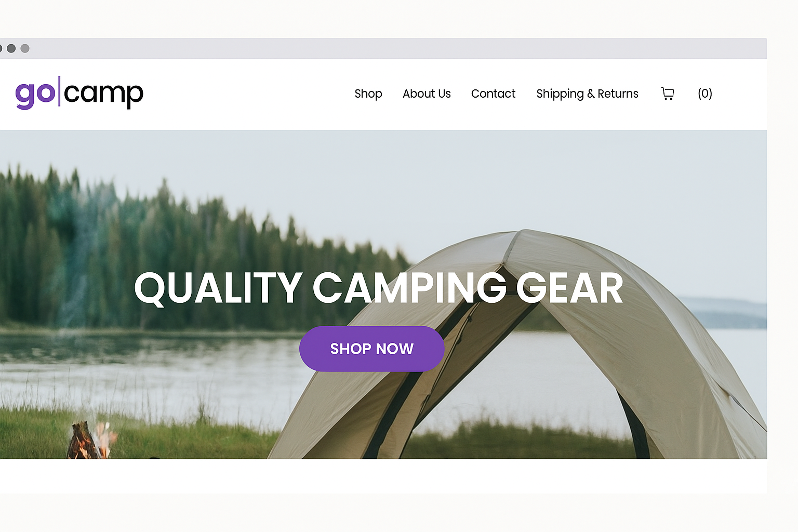Image resolution: width=798 pixels, height=532 pixels.
Task: Click the SHOP NOW button
Action: [x=372, y=349]
